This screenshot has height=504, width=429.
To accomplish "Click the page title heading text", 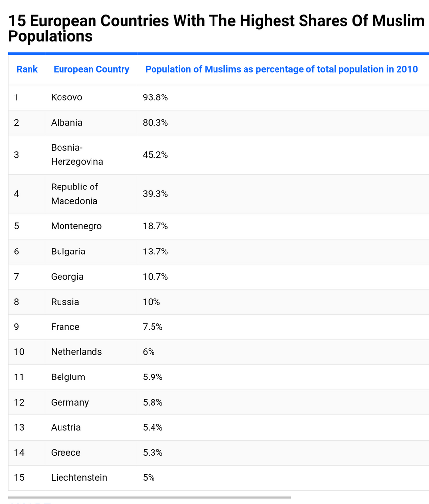I will click(216, 29).
